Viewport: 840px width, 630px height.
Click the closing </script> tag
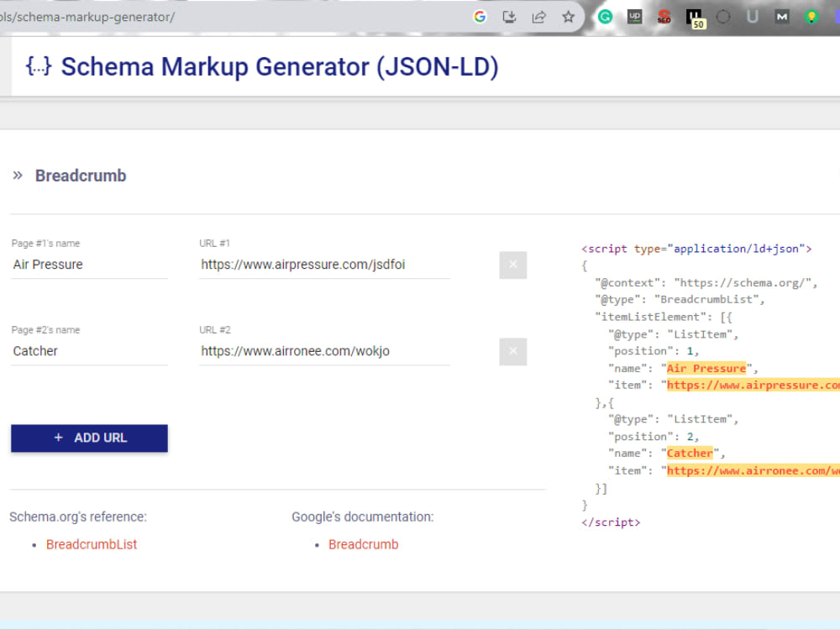(x=611, y=522)
